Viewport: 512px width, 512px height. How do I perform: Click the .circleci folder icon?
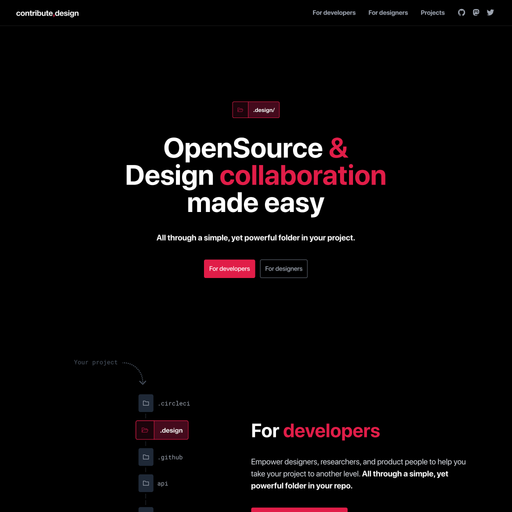pos(146,403)
